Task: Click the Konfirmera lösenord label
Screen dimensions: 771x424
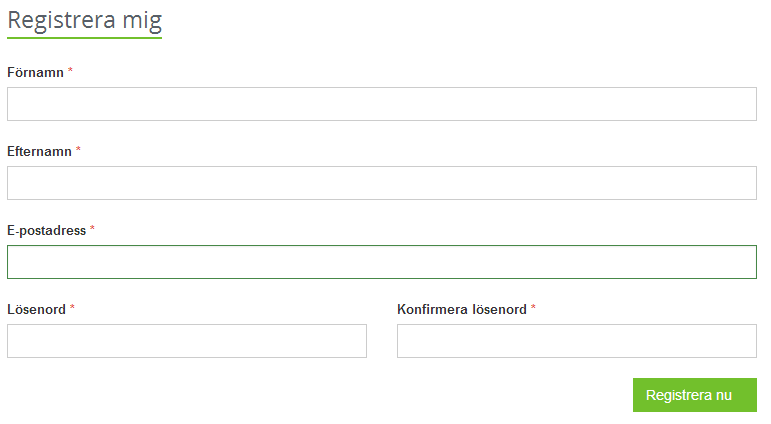Action: (461, 310)
